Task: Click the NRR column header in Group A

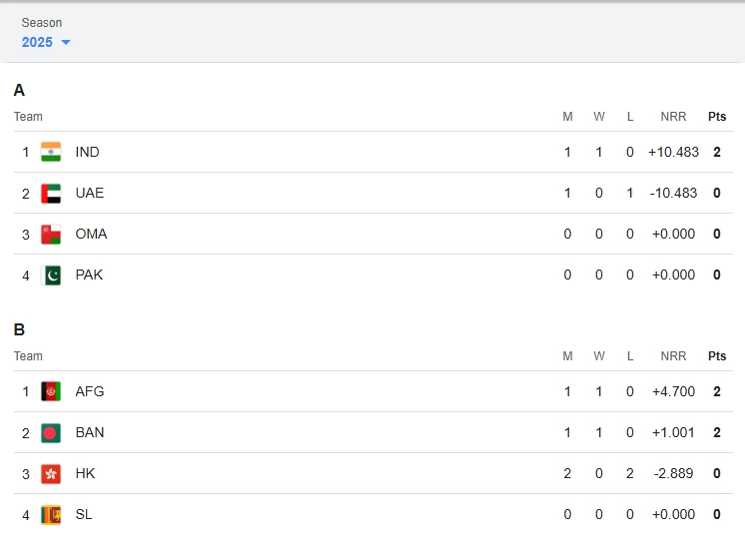Action: pyautogui.click(x=673, y=117)
